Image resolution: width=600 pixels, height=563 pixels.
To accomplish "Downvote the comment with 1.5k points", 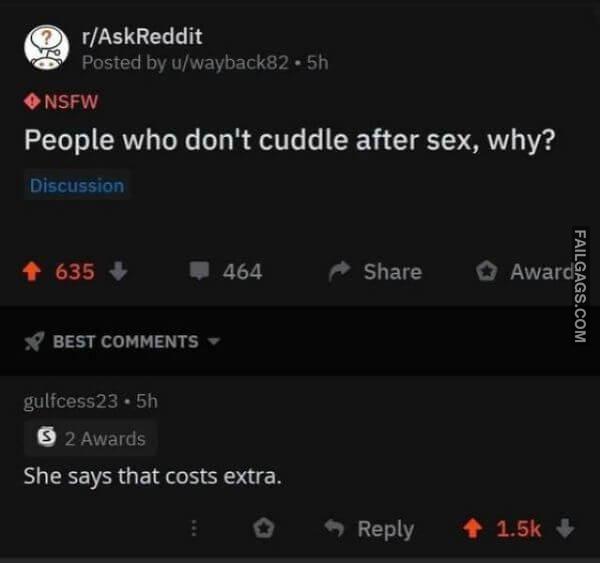I will click(565, 528).
